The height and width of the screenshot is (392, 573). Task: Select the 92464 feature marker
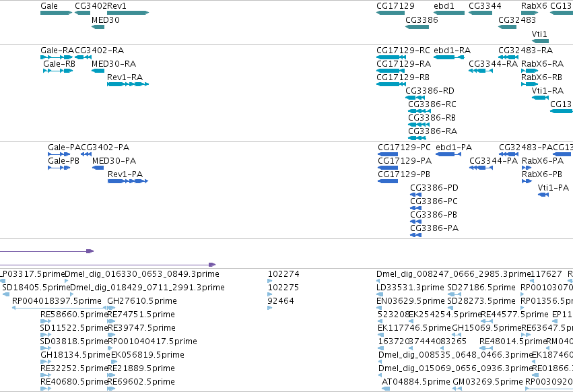[x=270, y=308]
